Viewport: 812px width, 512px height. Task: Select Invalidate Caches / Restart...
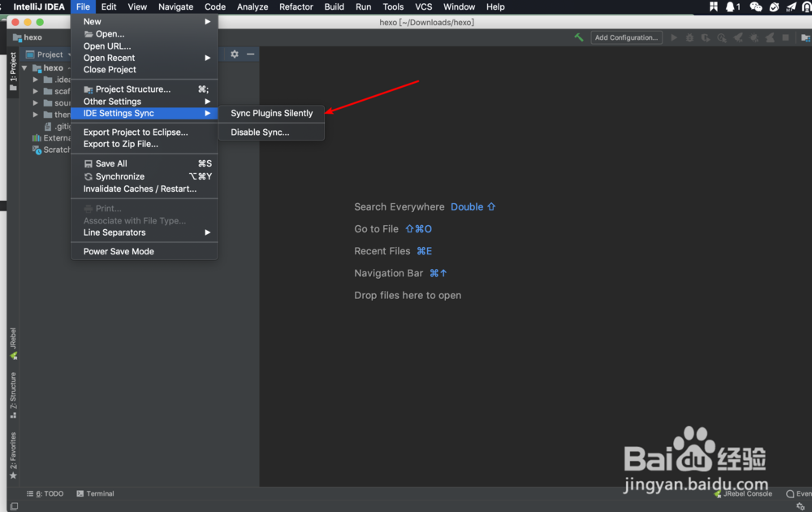click(144, 189)
